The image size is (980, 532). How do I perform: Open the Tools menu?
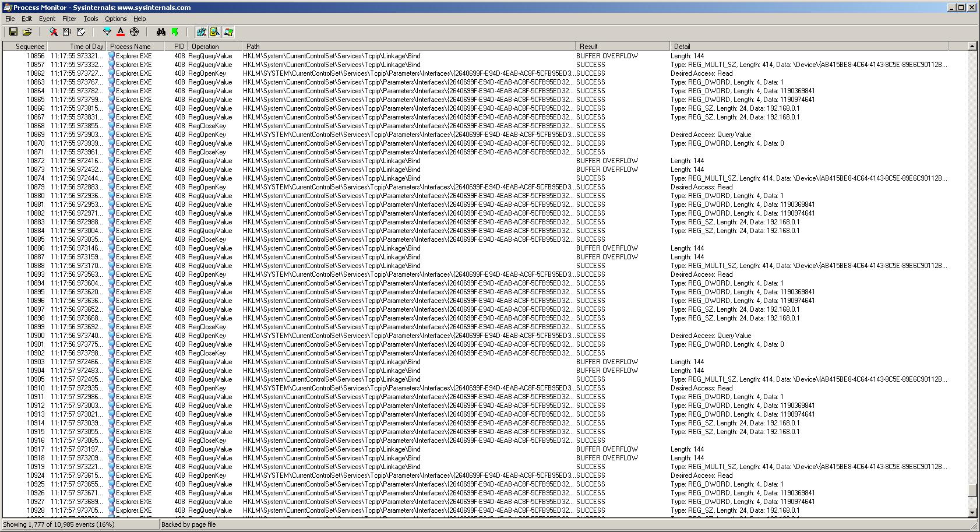pyautogui.click(x=91, y=19)
